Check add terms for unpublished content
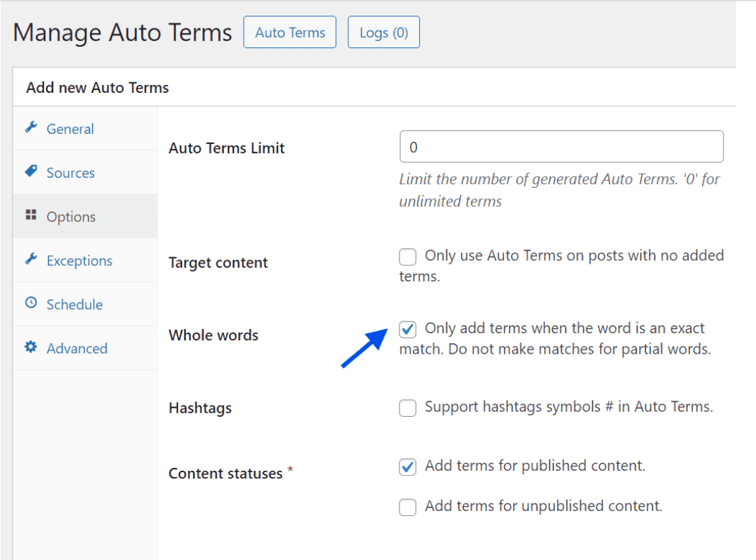This screenshot has width=756, height=560. pyautogui.click(x=407, y=507)
